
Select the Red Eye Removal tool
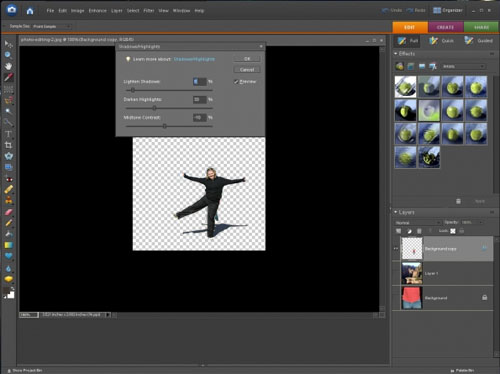(9, 179)
